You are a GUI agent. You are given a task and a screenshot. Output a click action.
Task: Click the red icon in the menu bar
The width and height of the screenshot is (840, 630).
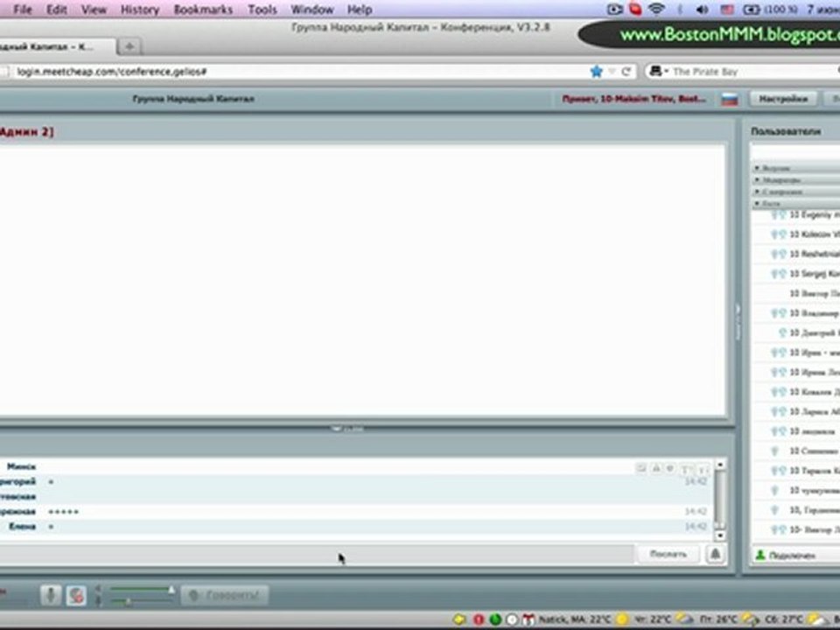635,9
